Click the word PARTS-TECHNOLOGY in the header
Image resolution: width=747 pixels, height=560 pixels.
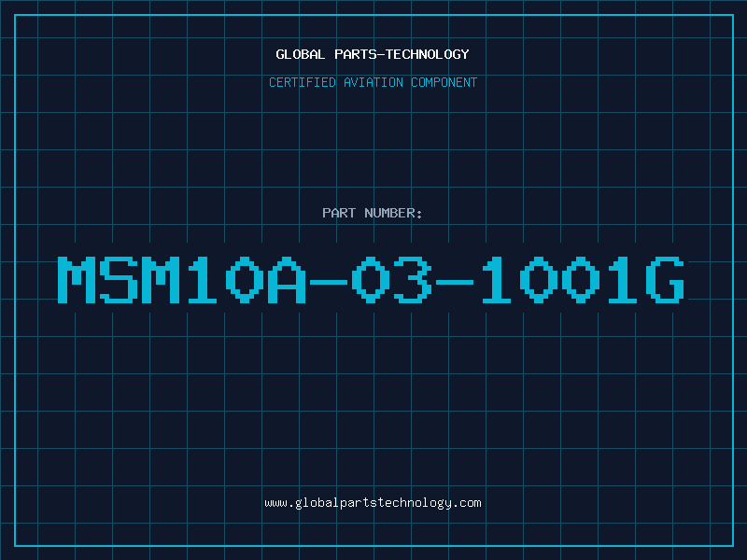402,54
